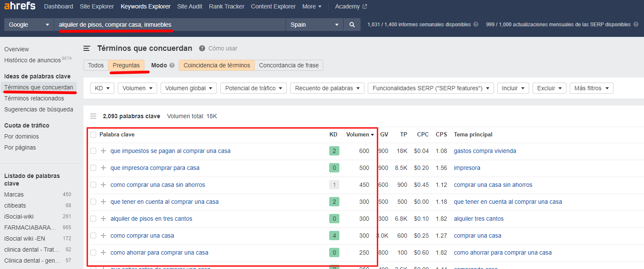The height and width of the screenshot is (269, 644).
Task: Expand the Más filtros dropdown
Action: [x=591, y=88]
